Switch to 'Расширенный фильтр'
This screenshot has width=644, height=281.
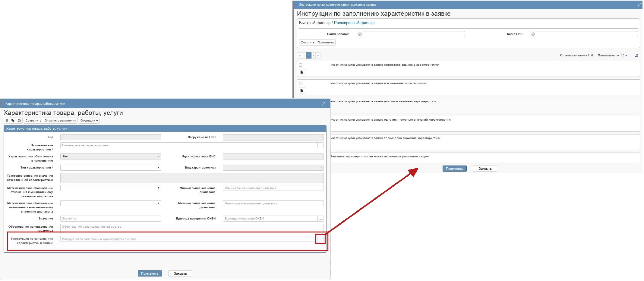click(x=354, y=23)
